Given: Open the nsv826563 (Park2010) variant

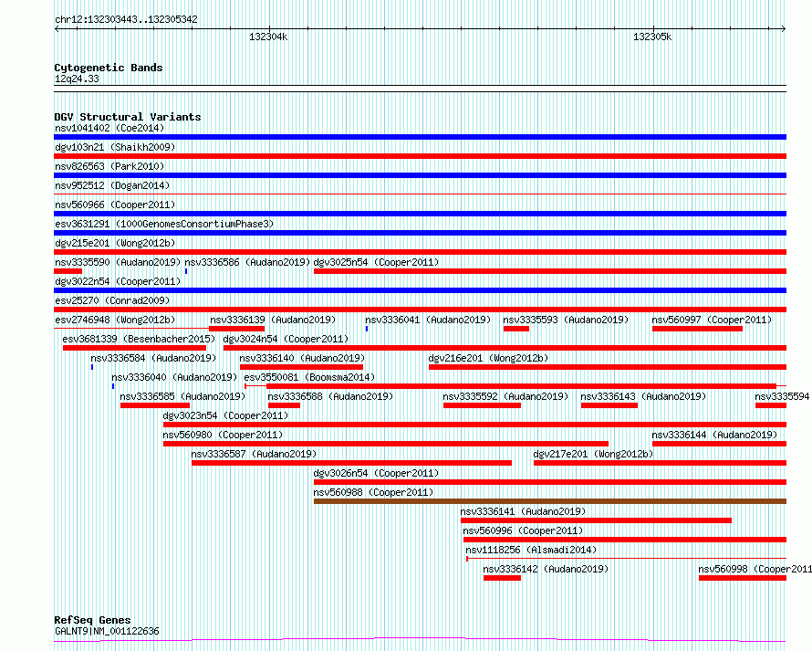Looking at the screenshot, I should coord(109,166).
